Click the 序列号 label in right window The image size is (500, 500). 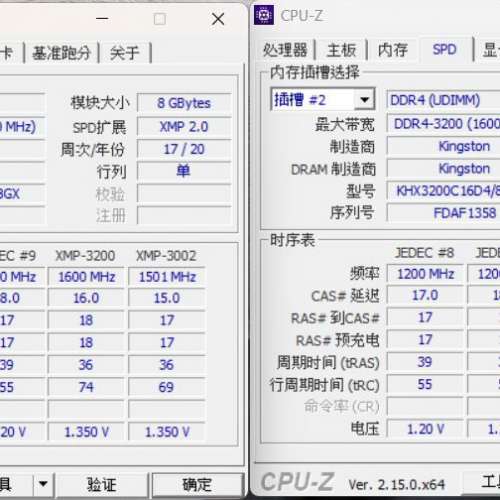[352, 213]
